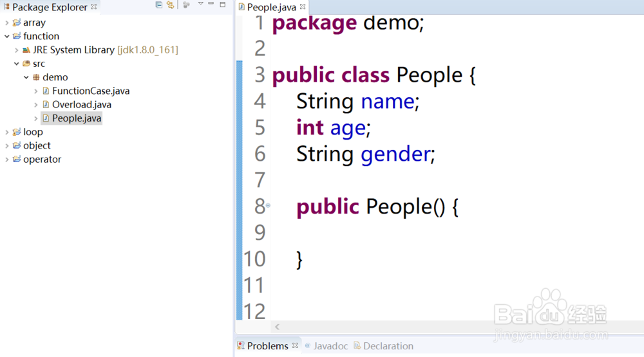Select Overload.java in the tree
This screenshot has width=644, height=357.
point(82,105)
